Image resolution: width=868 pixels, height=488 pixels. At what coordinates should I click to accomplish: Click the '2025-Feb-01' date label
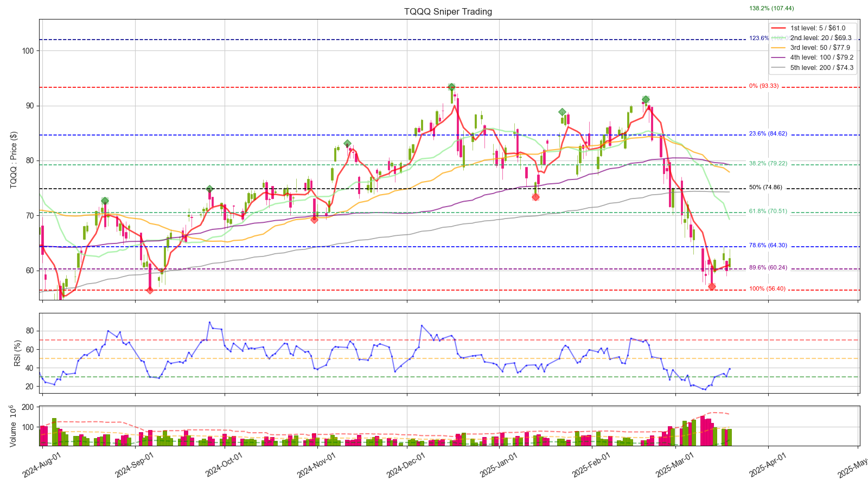click(x=592, y=465)
